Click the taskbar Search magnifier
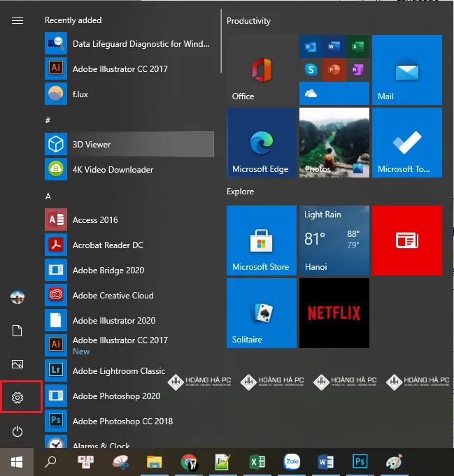 [50, 462]
